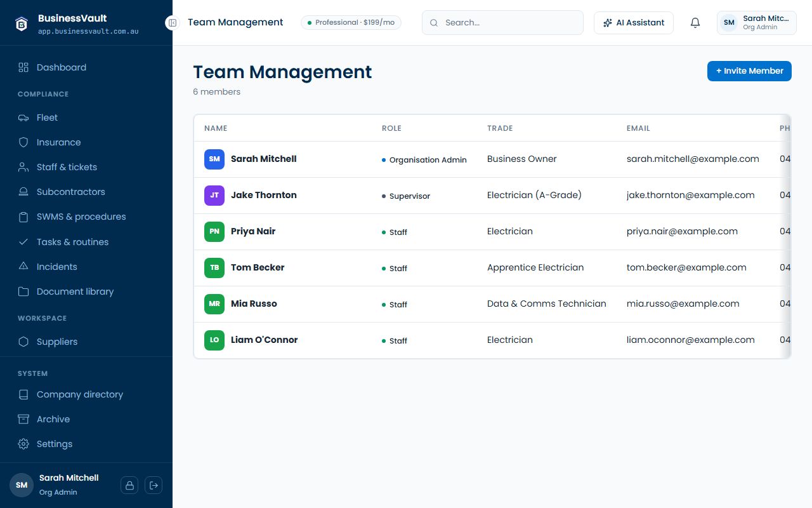Click the Document library folder icon
Viewport: 812px width, 508px height.
click(23, 291)
